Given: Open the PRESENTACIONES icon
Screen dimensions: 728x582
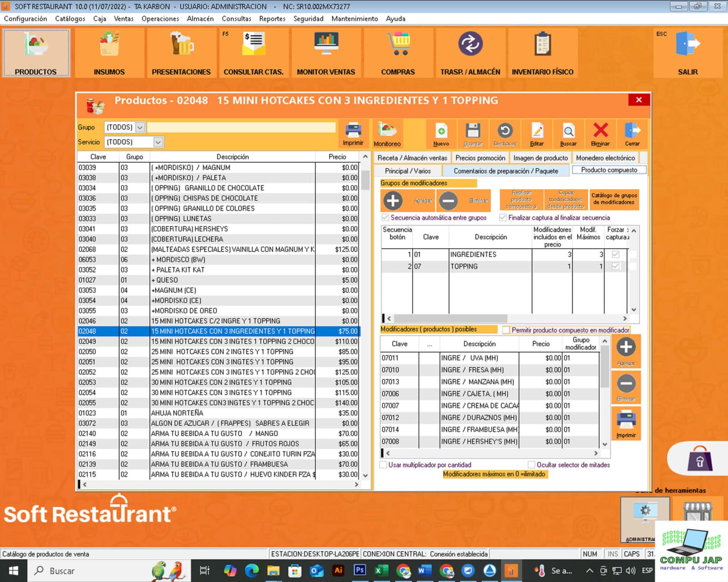Looking at the screenshot, I should 181,52.
